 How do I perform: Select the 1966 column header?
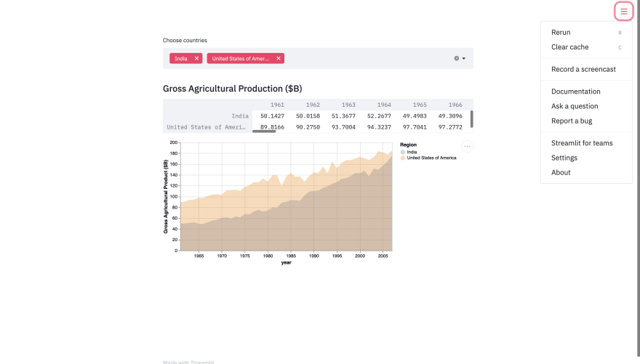[x=455, y=105]
